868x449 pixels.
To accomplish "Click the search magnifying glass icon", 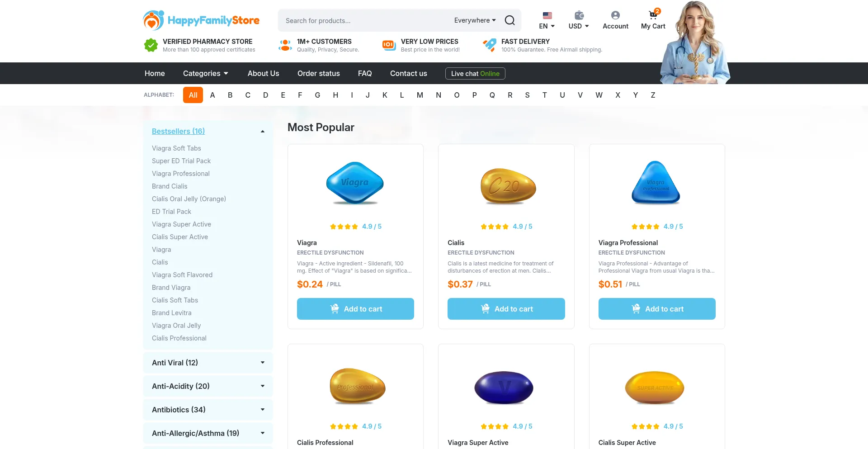I will (509, 20).
